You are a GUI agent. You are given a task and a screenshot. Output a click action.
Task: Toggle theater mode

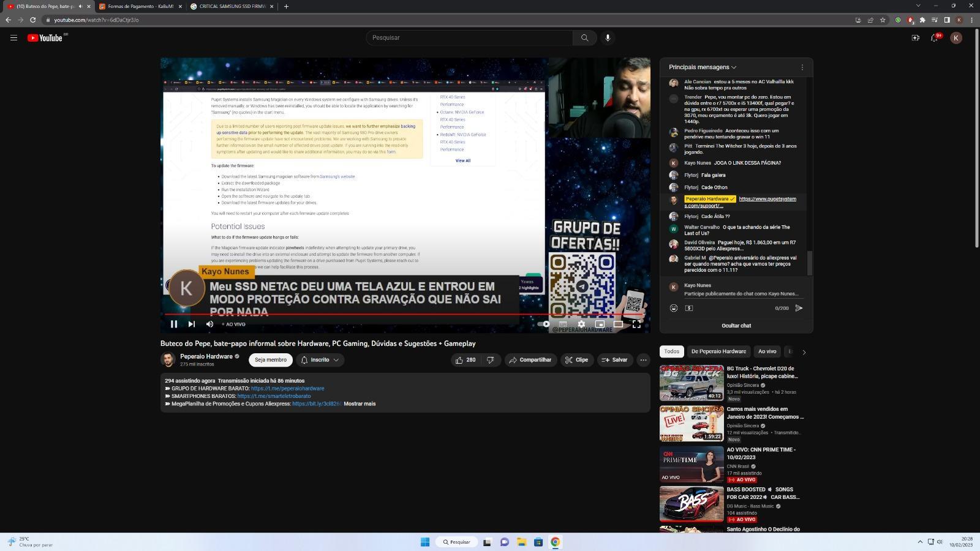[x=618, y=324]
